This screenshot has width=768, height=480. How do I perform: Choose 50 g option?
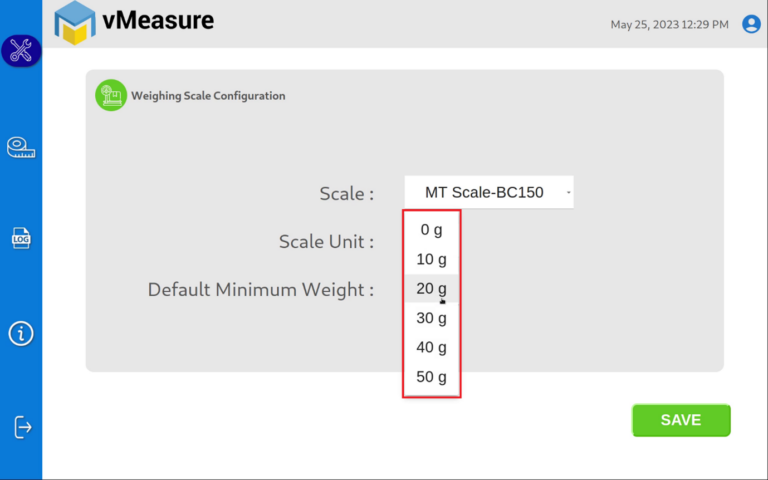[431, 377]
